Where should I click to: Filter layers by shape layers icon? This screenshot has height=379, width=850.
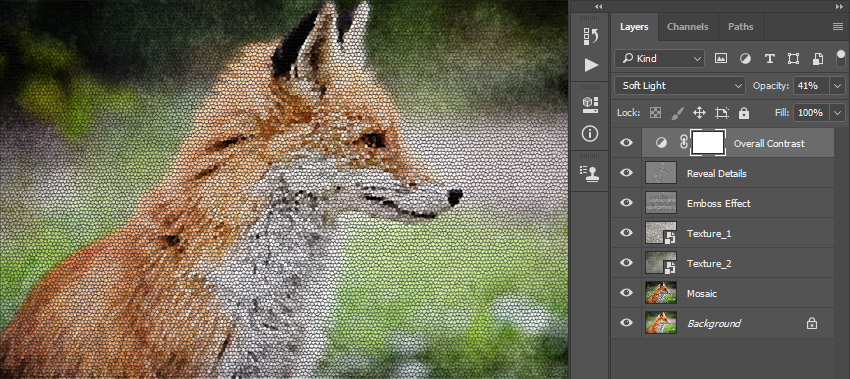(x=793, y=59)
